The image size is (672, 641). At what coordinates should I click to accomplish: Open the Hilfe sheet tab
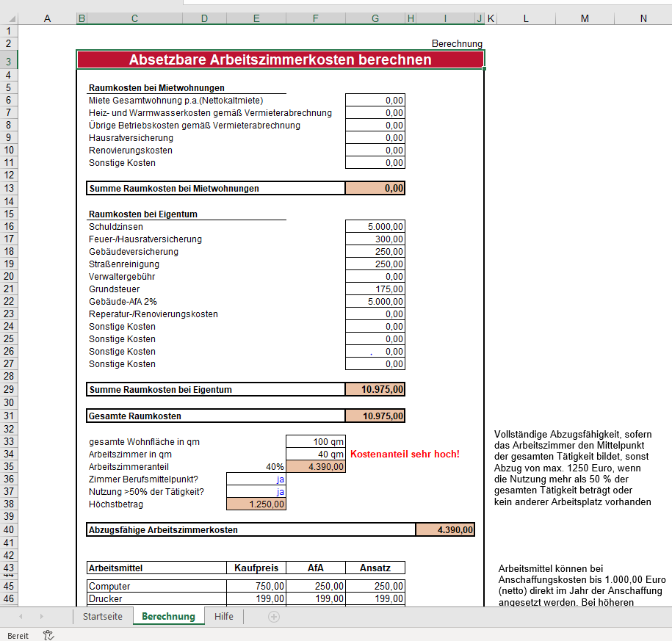(224, 617)
